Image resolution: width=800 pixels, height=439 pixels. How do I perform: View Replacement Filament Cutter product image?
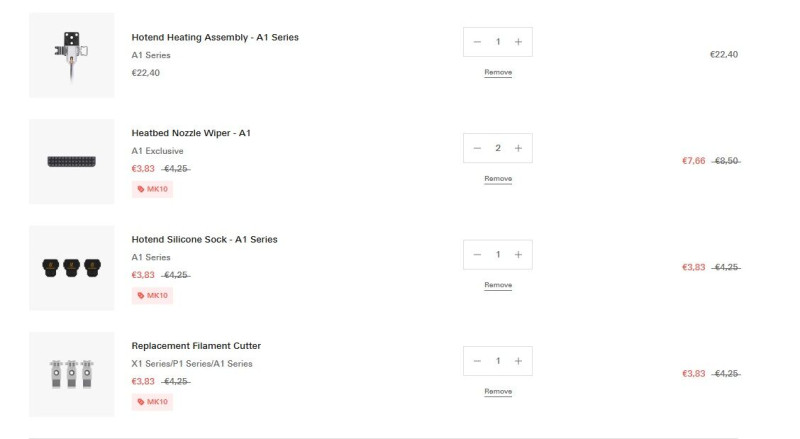pyautogui.click(x=71, y=374)
